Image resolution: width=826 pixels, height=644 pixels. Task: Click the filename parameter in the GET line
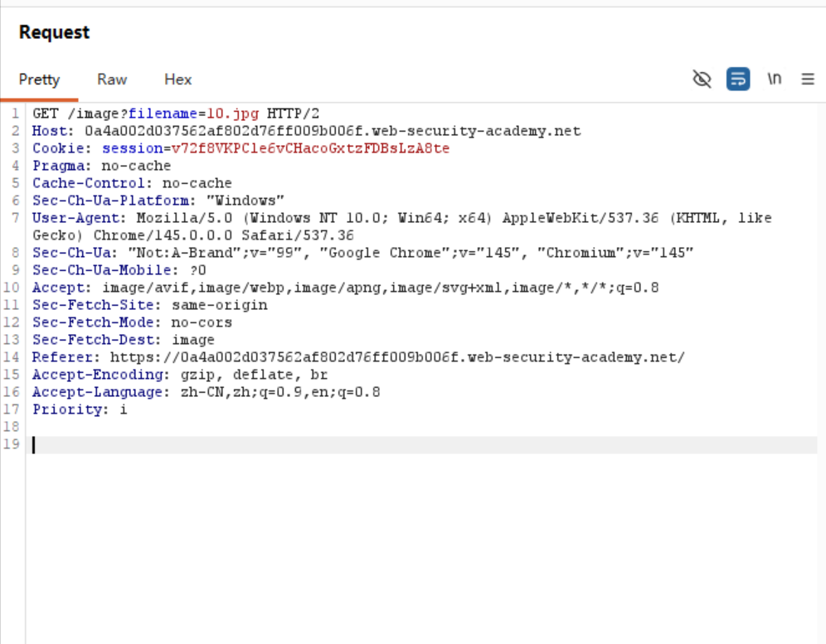(x=161, y=114)
